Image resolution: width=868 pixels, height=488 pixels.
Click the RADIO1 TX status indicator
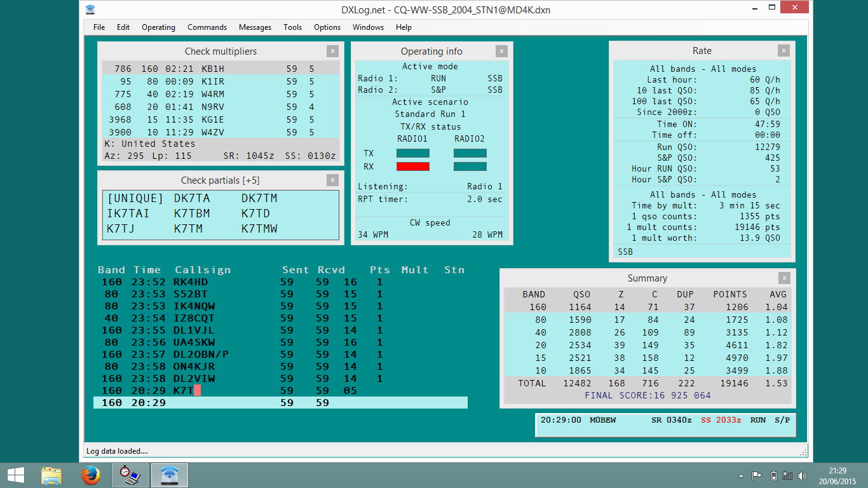pyautogui.click(x=413, y=153)
